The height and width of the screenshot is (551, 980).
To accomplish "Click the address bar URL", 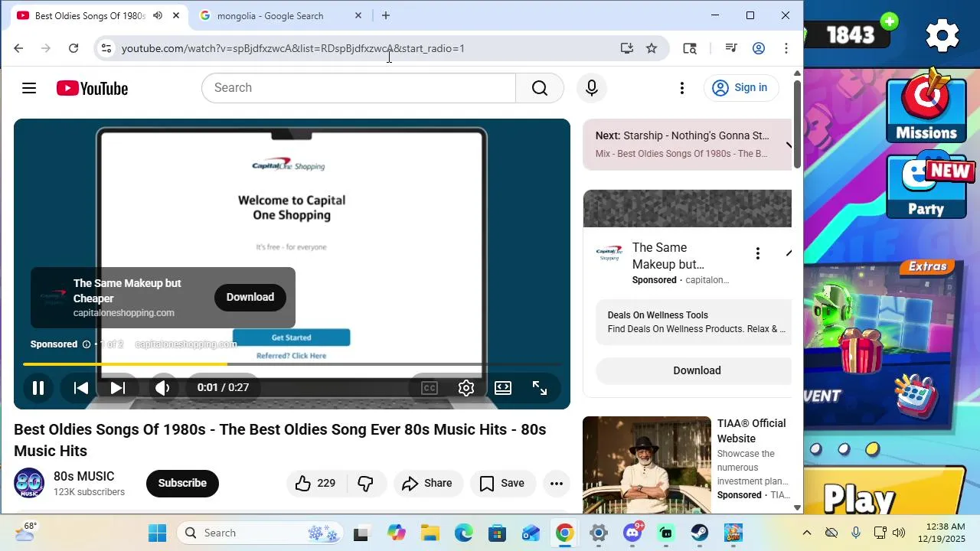I will (293, 48).
